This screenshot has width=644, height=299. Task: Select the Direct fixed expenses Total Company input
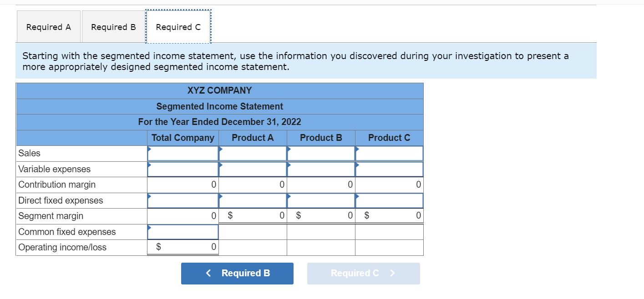pos(182,200)
